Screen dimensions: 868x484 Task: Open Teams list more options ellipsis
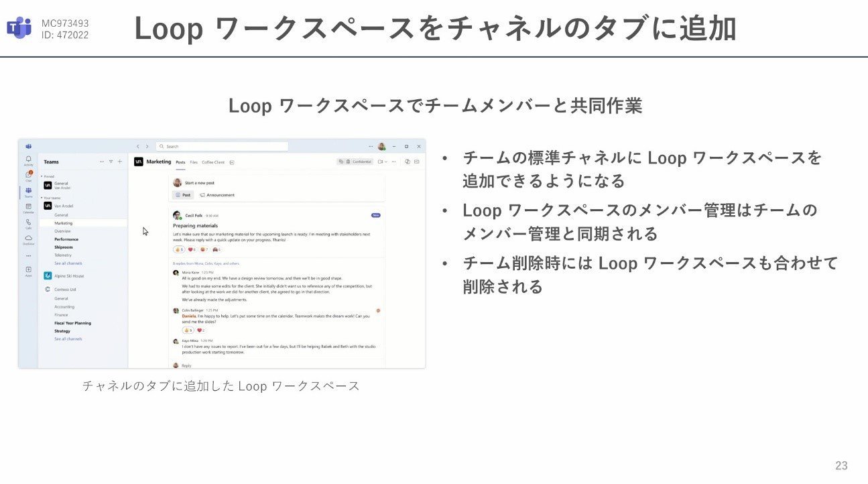[102, 162]
